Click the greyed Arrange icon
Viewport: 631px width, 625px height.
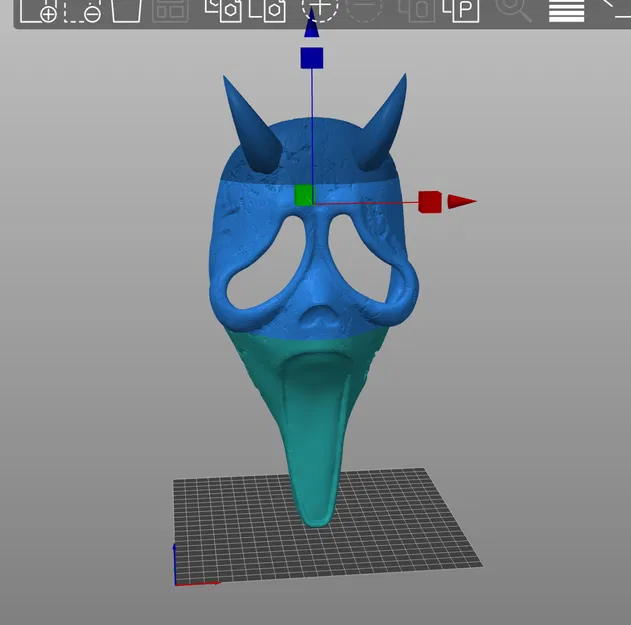tap(171, 10)
